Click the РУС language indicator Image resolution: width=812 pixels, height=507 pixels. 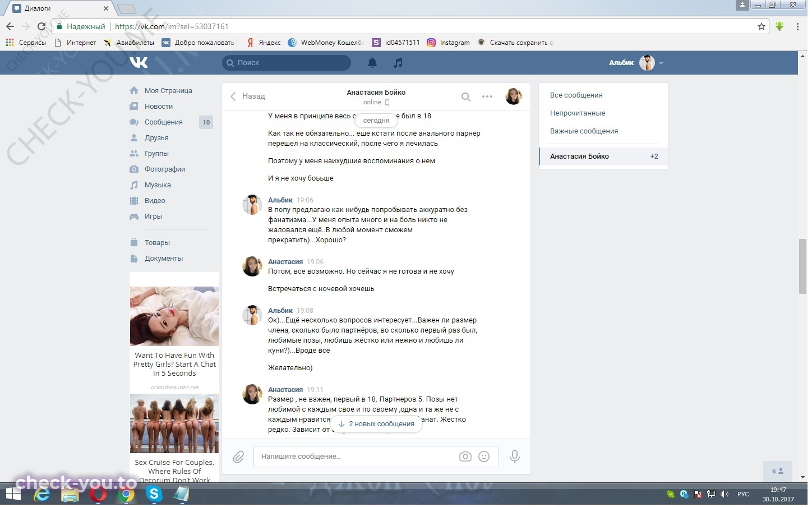(743, 494)
